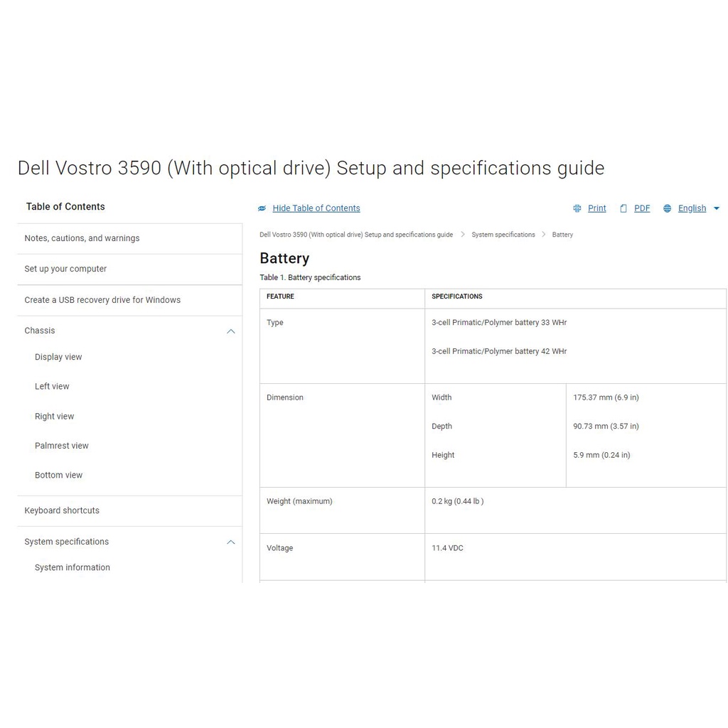Open Create a USB recovery drive for Windows
The width and height of the screenshot is (728, 728).
point(102,300)
